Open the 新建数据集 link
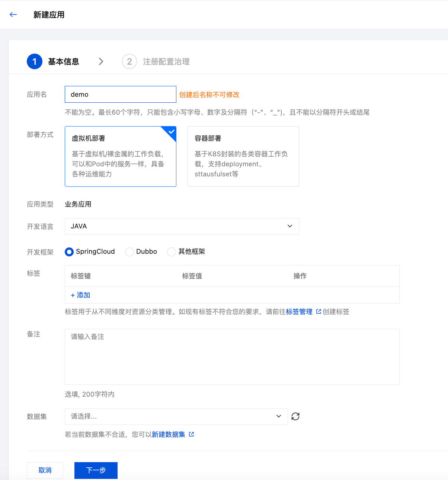Image resolution: width=448 pixels, height=480 pixels. (169, 435)
